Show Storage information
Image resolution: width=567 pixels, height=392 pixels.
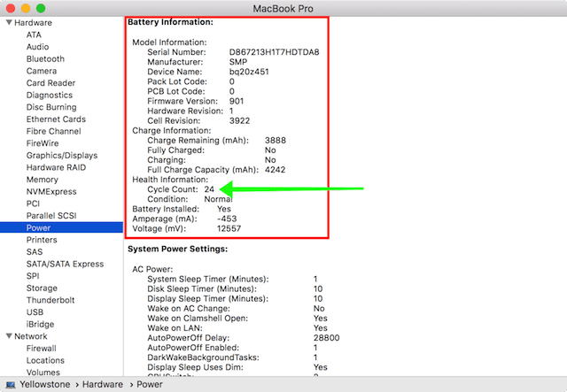[42, 288]
